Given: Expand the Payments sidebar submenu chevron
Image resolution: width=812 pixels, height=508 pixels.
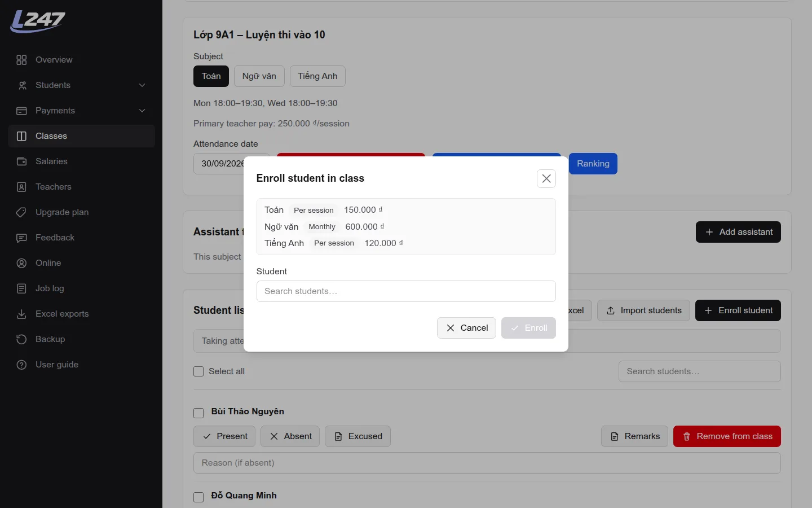Looking at the screenshot, I should (x=142, y=111).
